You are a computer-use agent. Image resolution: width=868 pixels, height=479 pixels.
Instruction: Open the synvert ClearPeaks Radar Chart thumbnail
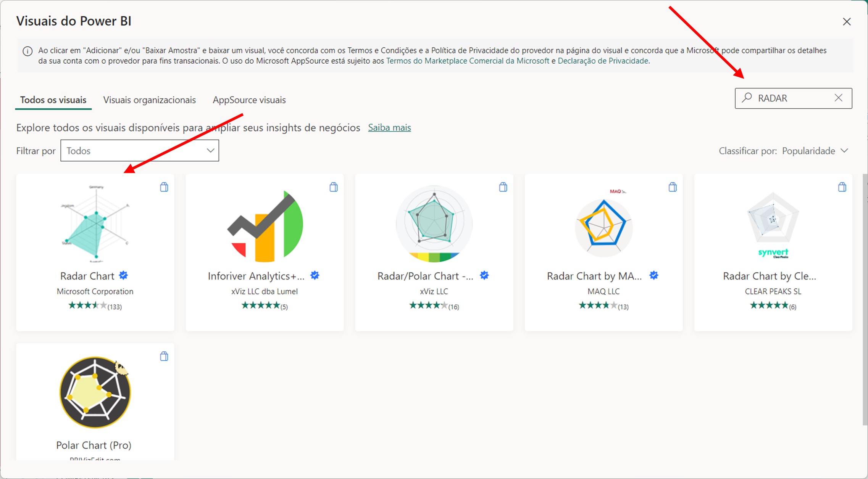click(773, 225)
